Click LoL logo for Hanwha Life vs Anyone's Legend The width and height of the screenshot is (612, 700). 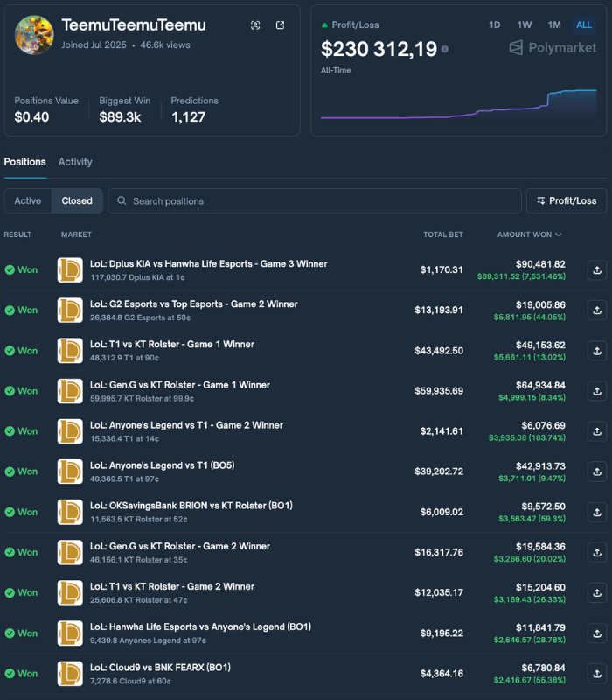click(70, 633)
